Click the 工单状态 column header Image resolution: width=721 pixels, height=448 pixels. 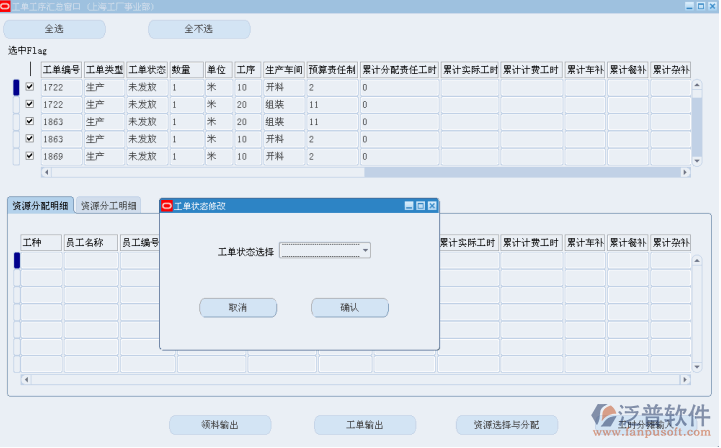(x=147, y=69)
